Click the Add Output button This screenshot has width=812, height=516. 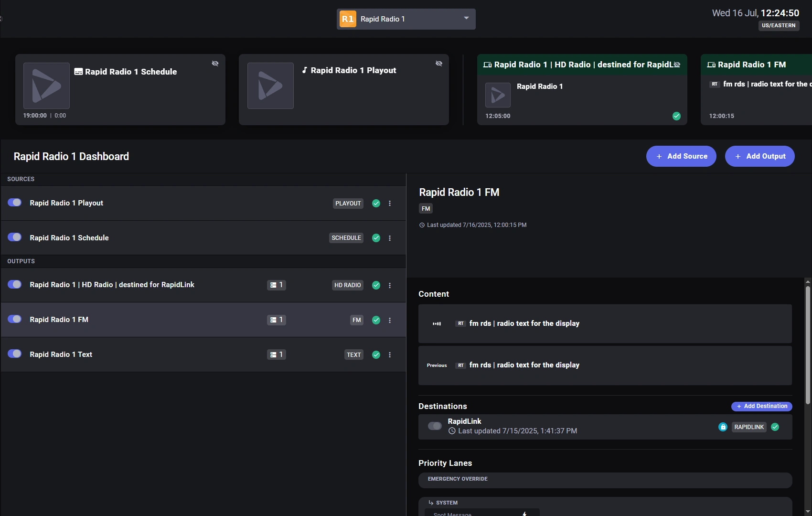(760, 156)
